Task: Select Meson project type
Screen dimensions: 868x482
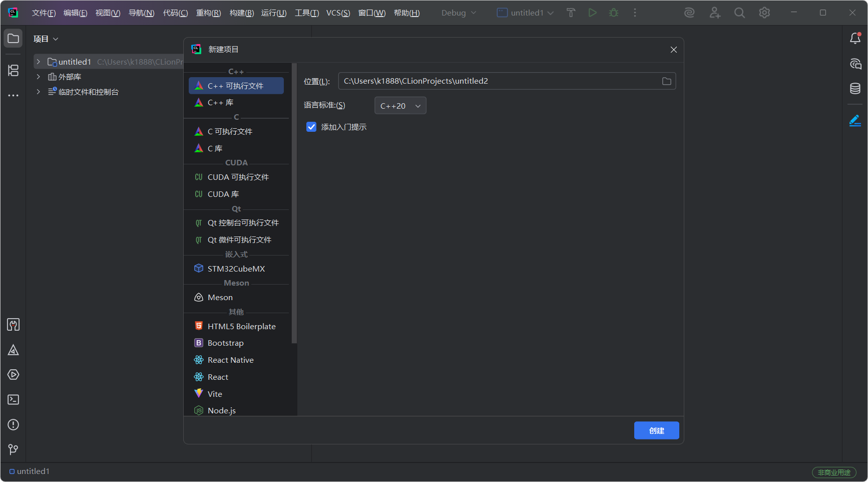Action: (x=236, y=297)
